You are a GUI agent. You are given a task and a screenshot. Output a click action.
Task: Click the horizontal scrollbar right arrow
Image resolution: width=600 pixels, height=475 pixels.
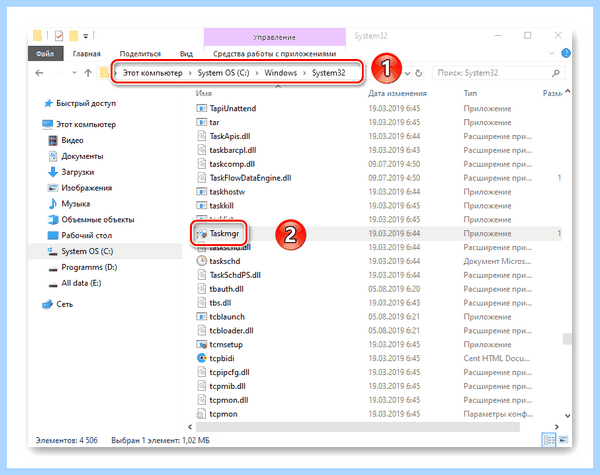pyautogui.click(x=557, y=426)
